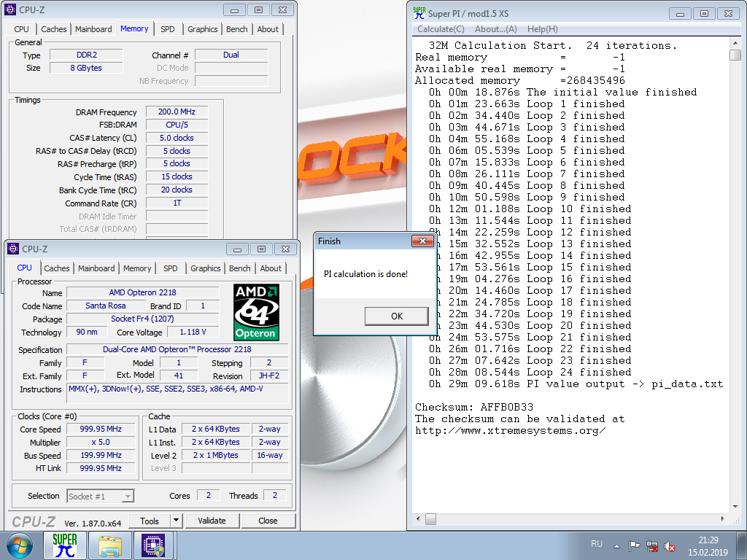Screen dimensions: 747x560
Task: Open the Socket #1 selection dropdown
Action: point(101,496)
